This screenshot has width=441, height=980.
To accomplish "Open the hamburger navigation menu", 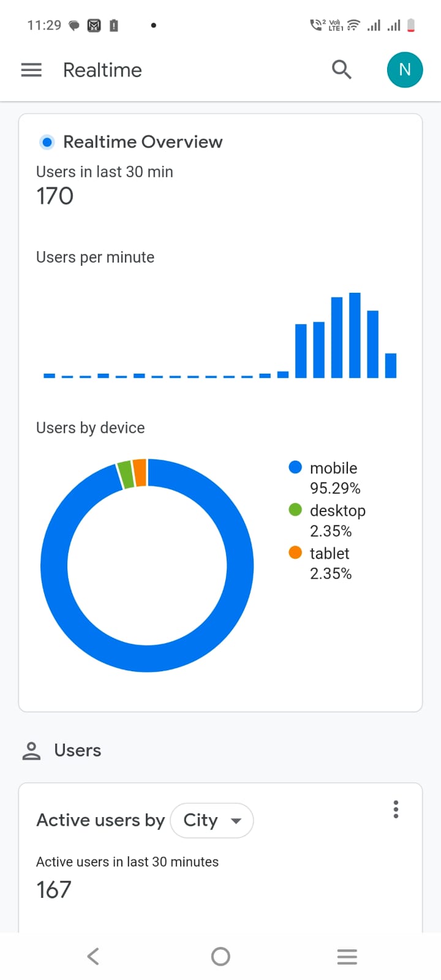I will click(31, 70).
